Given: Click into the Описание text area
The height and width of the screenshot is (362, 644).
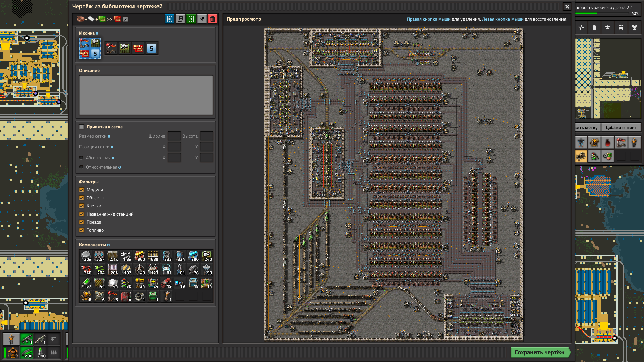Looking at the screenshot, I should (x=146, y=95).
